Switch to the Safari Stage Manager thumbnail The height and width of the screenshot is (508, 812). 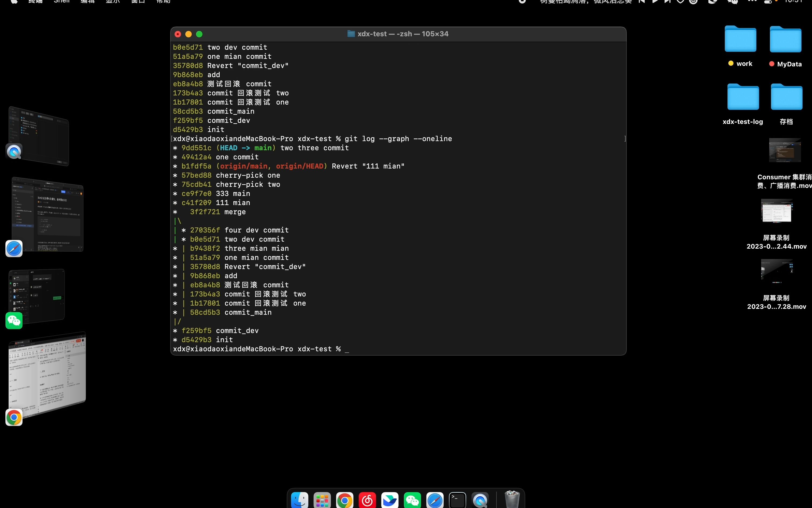click(x=47, y=215)
